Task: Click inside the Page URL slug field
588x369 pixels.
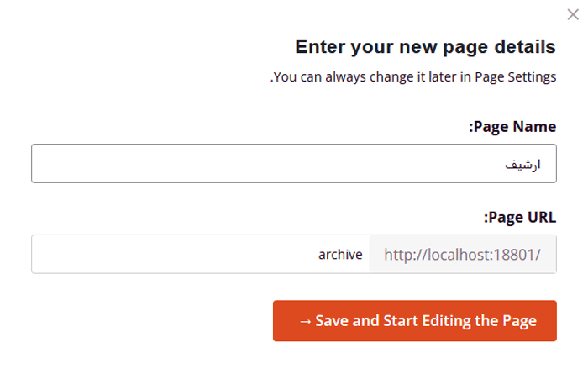Action: pyautogui.click(x=252, y=254)
